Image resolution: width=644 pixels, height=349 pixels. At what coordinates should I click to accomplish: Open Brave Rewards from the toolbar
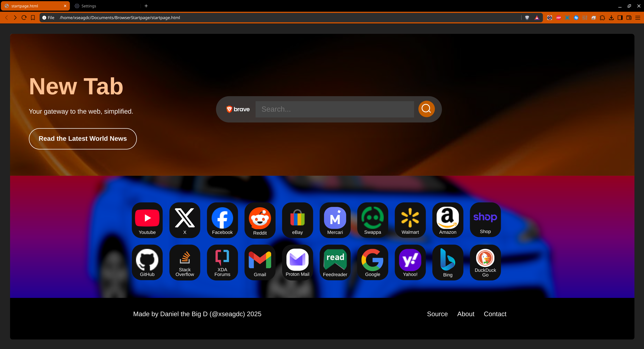click(537, 17)
